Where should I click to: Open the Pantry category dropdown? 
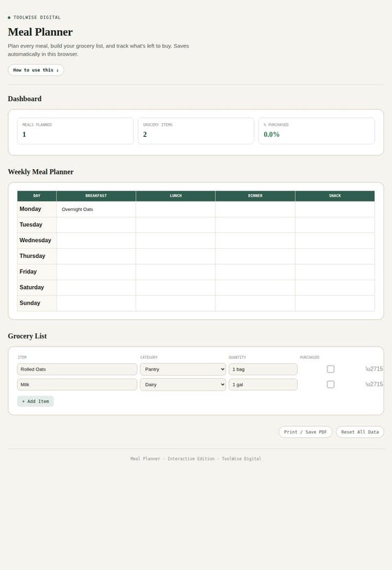[183, 369]
